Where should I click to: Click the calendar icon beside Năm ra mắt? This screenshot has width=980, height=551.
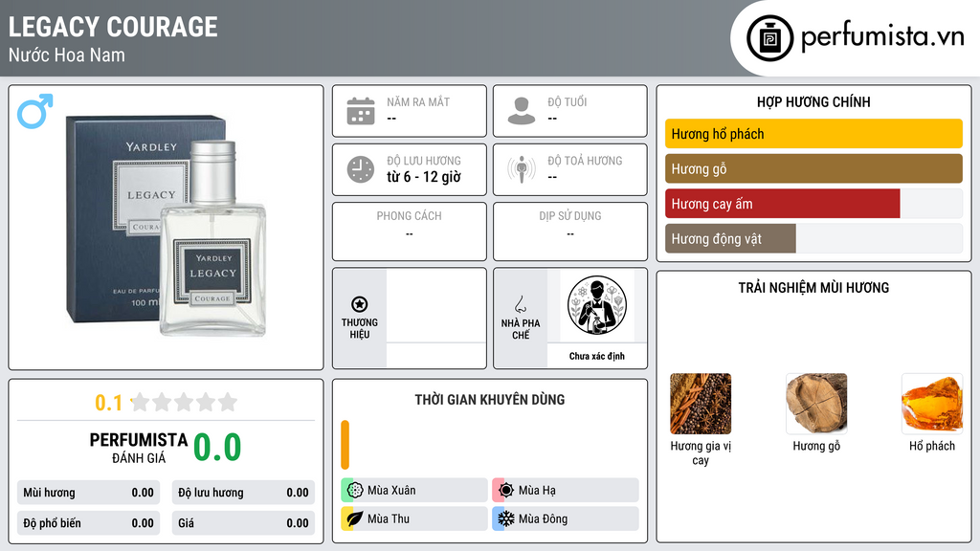(361, 111)
